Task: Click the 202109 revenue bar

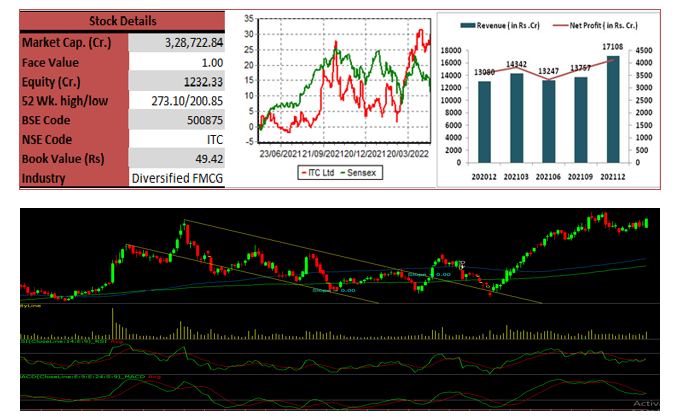Action: 581,120
